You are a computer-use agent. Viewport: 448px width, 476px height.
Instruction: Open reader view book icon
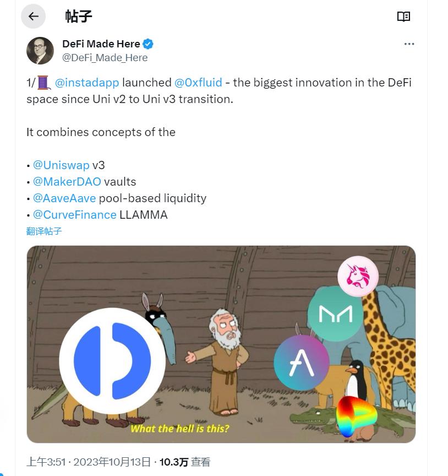click(x=403, y=17)
